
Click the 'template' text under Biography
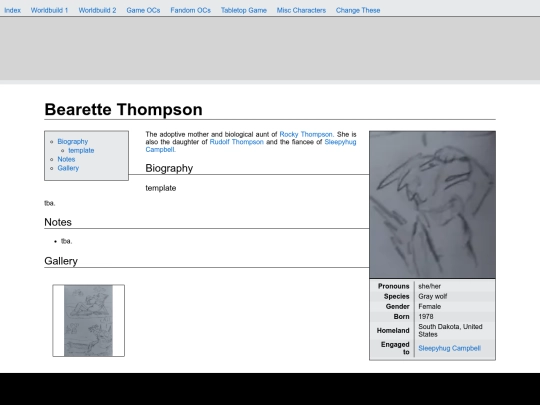coord(161,188)
